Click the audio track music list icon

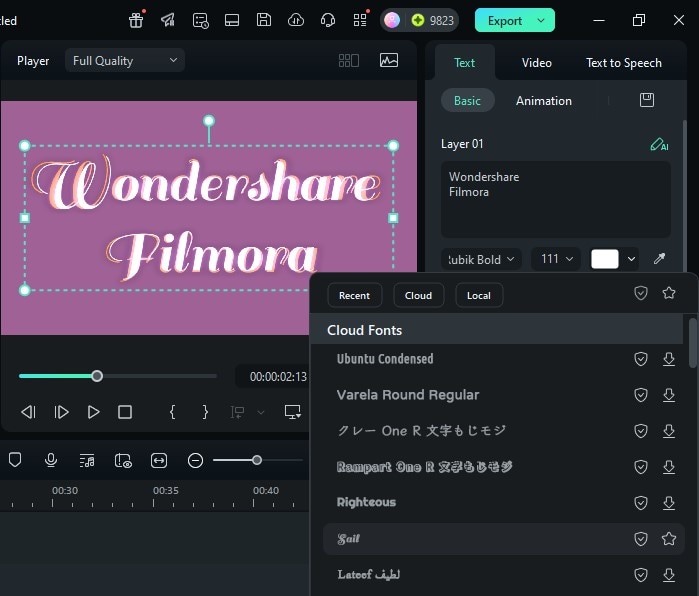tap(87, 460)
